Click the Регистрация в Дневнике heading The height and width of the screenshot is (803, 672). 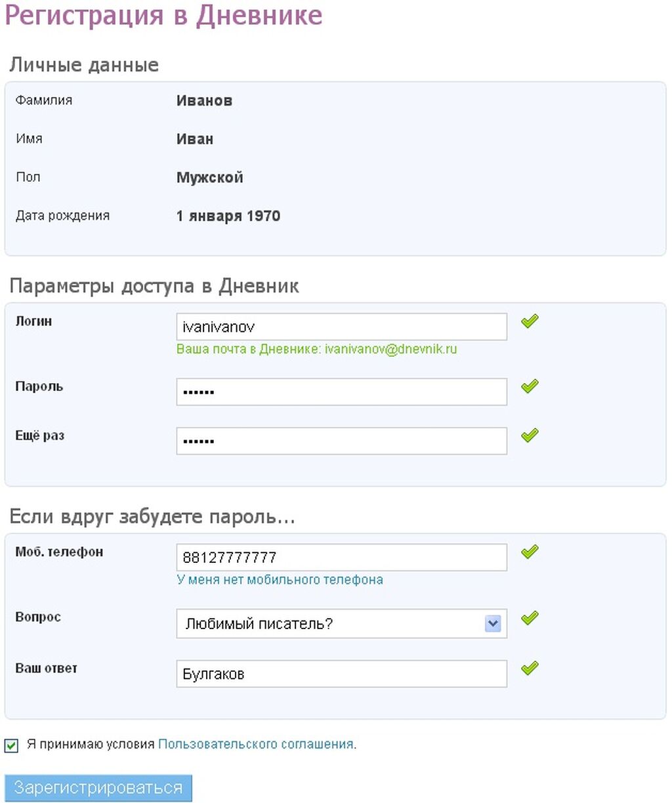(163, 16)
